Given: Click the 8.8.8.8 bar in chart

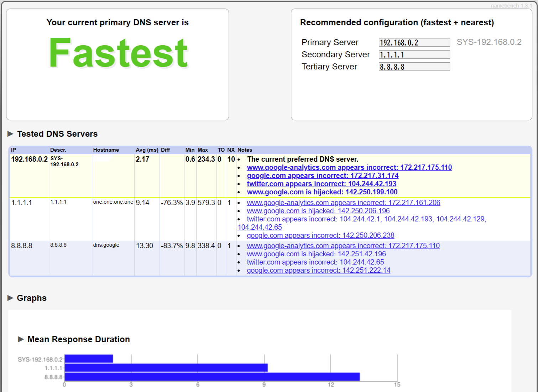Looking at the screenshot, I should pos(212,377).
